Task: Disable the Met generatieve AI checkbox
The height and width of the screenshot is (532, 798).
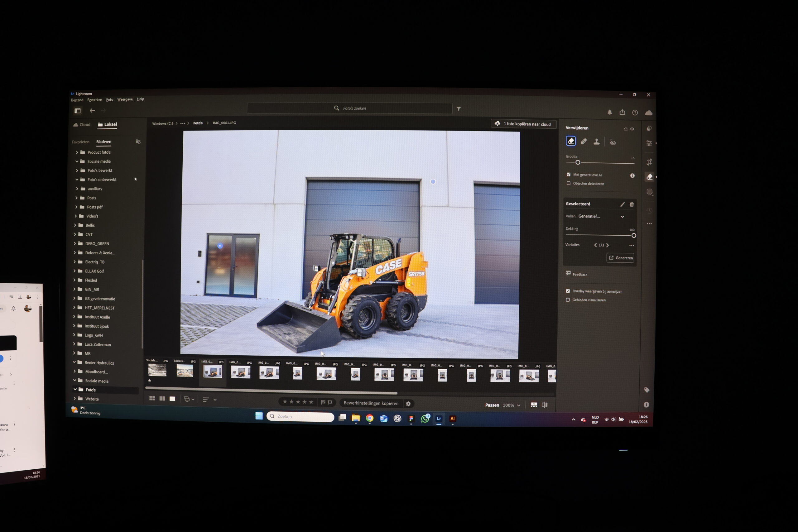Action: coord(569,175)
